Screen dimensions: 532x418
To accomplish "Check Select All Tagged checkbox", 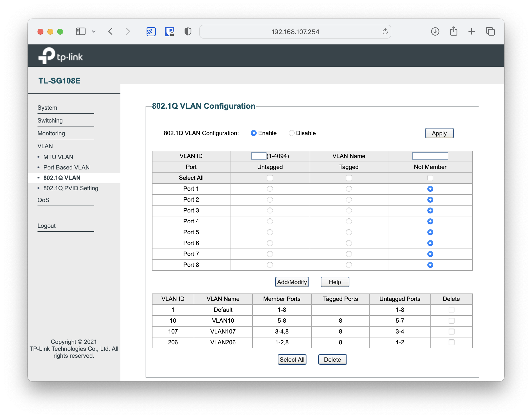I will 349,178.
